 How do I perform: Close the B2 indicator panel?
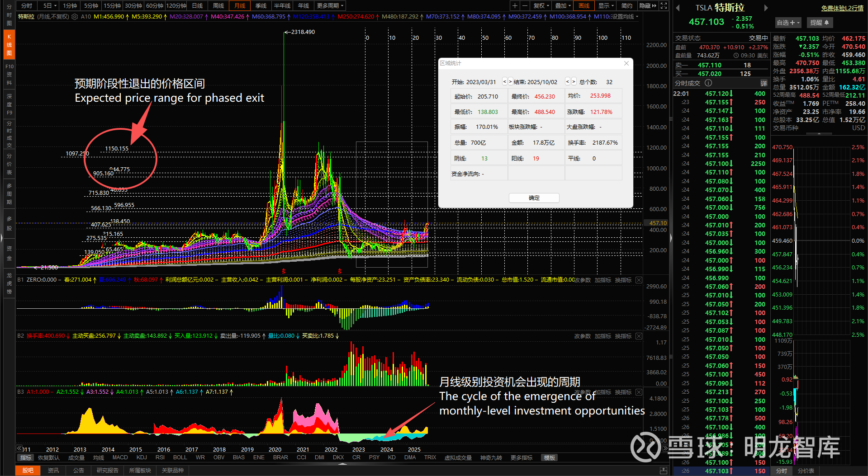click(x=639, y=336)
